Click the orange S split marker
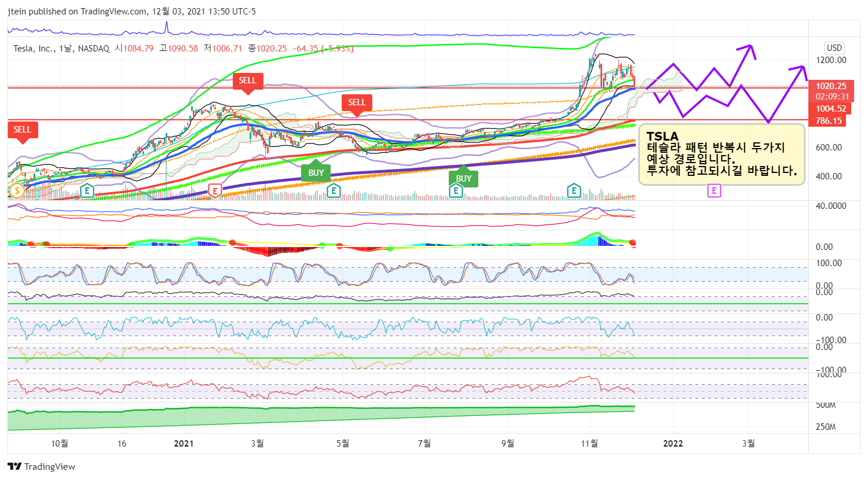Screen dimensions: 868x479 (17, 190)
